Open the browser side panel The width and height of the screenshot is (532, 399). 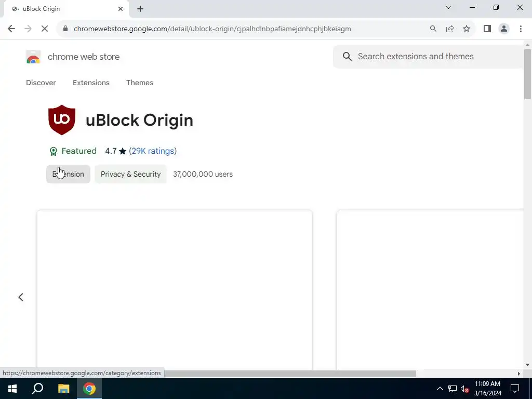pos(487,29)
